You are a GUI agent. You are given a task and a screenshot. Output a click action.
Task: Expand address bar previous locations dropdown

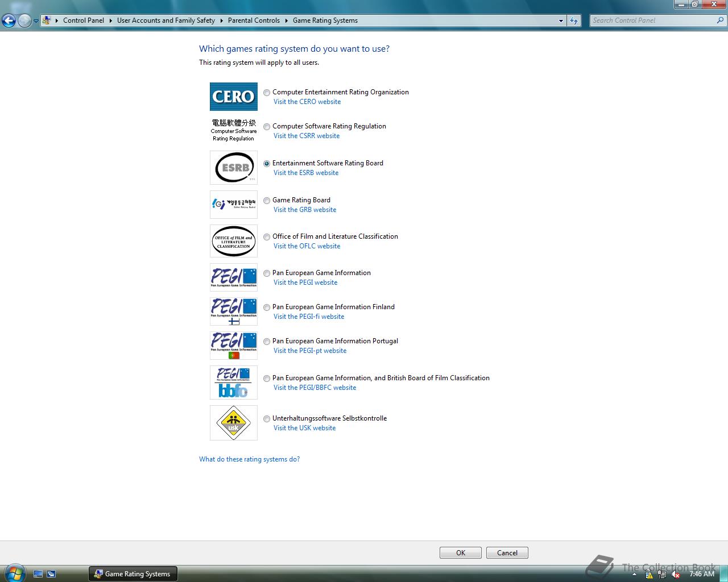pyautogui.click(x=561, y=20)
